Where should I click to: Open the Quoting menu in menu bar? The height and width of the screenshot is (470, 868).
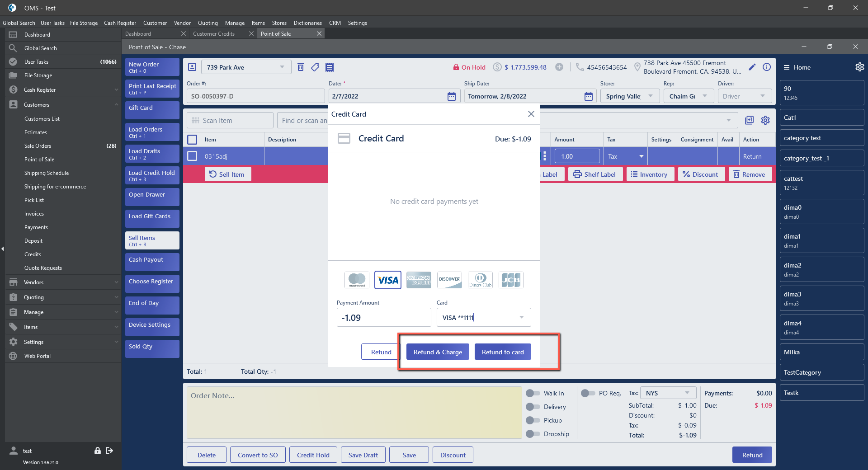(x=208, y=23)
